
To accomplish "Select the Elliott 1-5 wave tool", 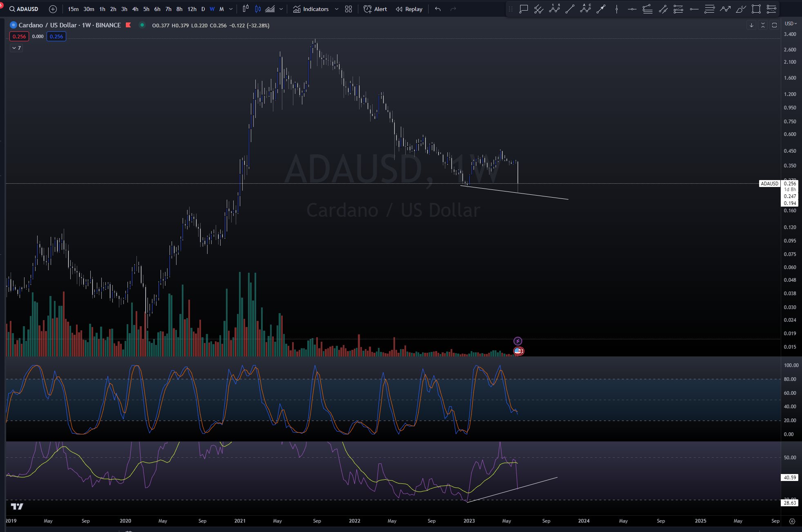I will (554, 9).
